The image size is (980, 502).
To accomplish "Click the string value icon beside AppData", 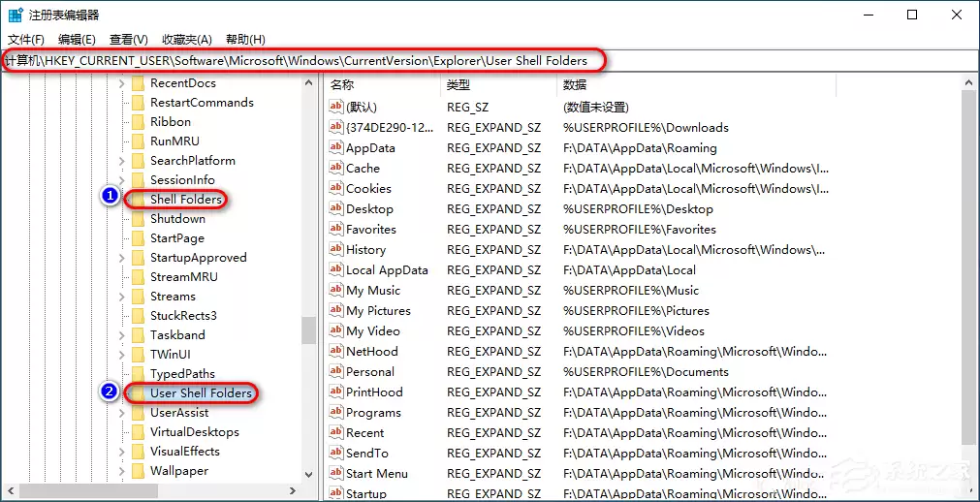I will click(336, 148).
